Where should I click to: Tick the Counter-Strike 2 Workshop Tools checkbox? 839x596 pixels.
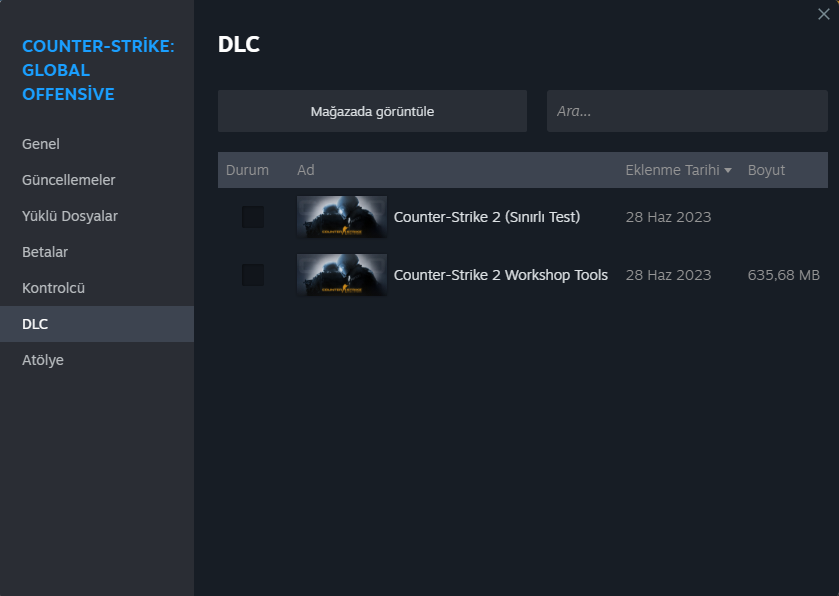click(253, 275)
